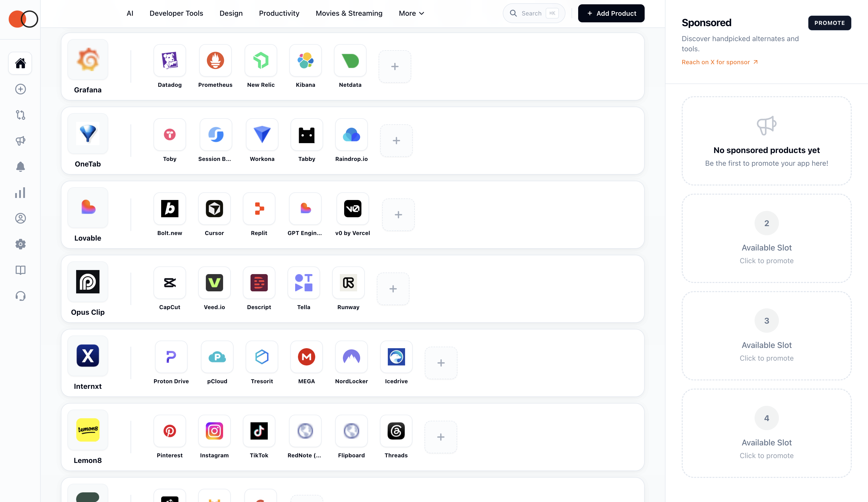The image size is (868, 502).
Task: Click the No sponsored products yet slot
Action: pos(766,141)
